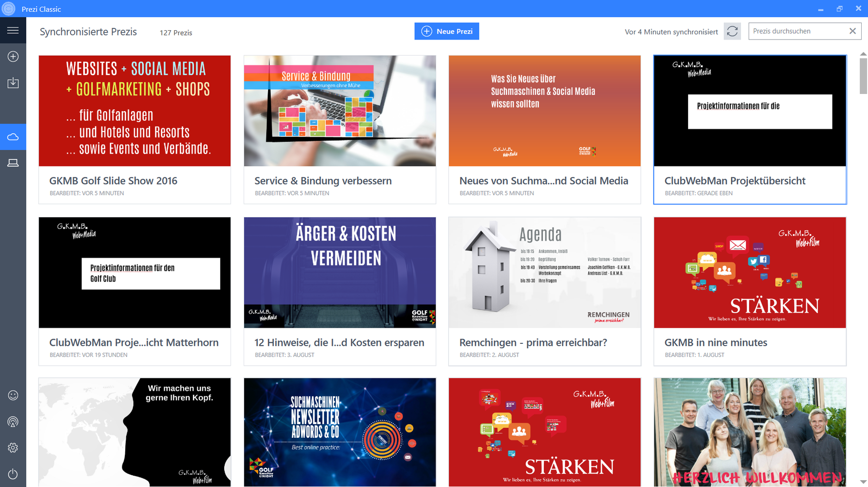Click 'BEARBEITET: VOR 19 STUNDEN' label

(88, 355)
